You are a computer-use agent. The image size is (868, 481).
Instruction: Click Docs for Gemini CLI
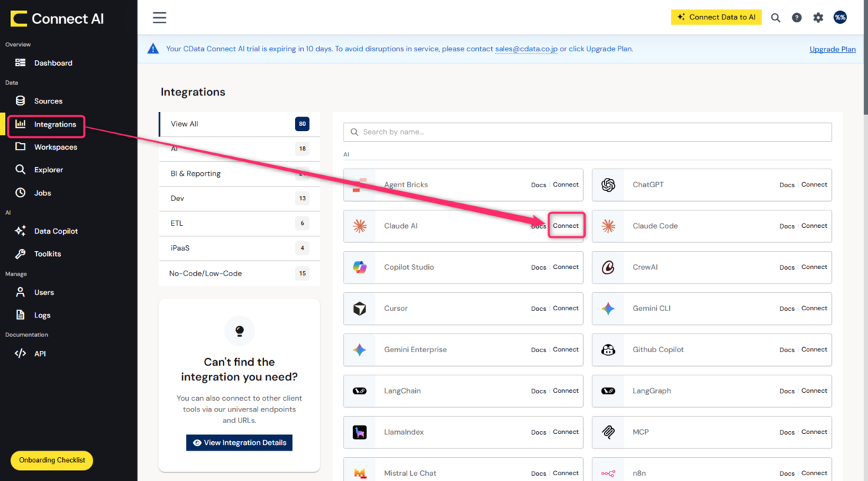click(x=787, y=309)
